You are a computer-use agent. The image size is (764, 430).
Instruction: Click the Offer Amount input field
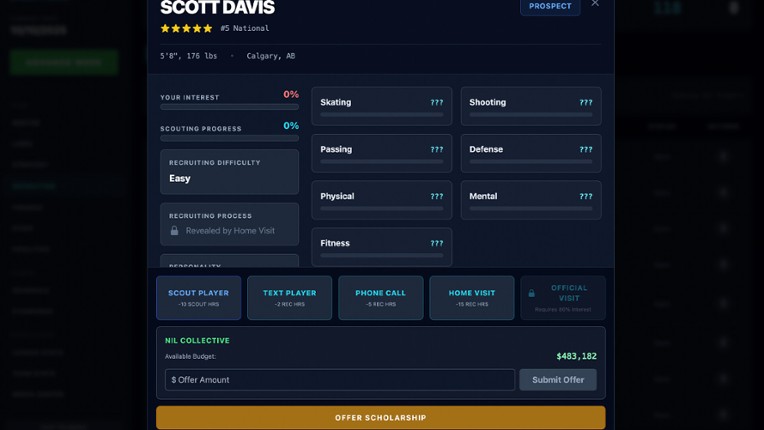(x=340, y=380)
